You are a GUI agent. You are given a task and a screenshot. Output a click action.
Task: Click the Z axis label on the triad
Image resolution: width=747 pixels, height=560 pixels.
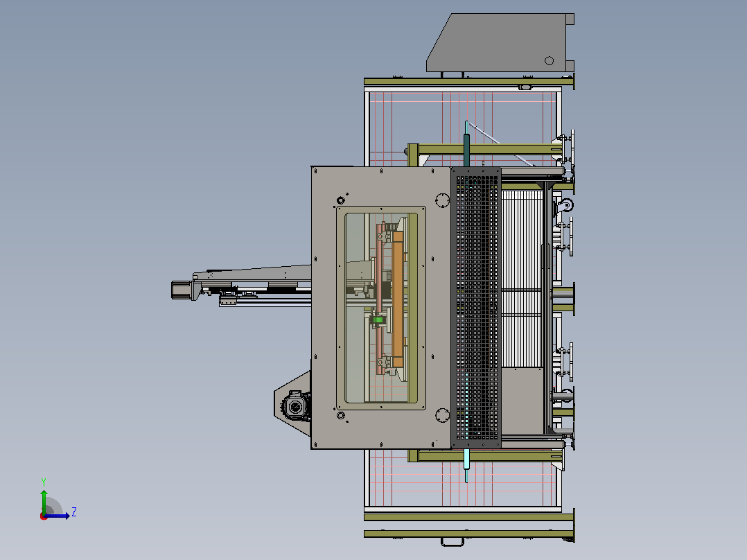74,512
